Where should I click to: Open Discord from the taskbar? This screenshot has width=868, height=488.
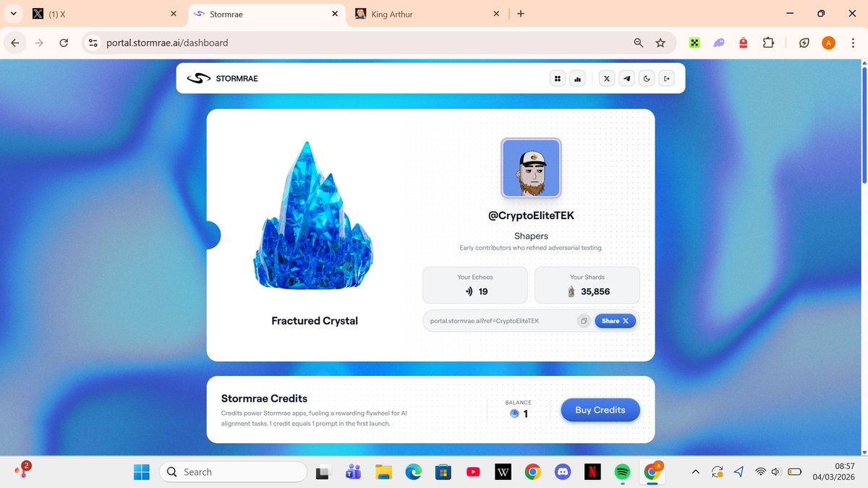coord(562,472)
